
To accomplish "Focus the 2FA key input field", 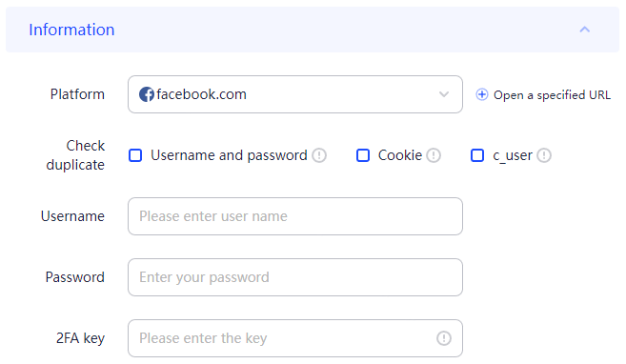I will point(295,338).
